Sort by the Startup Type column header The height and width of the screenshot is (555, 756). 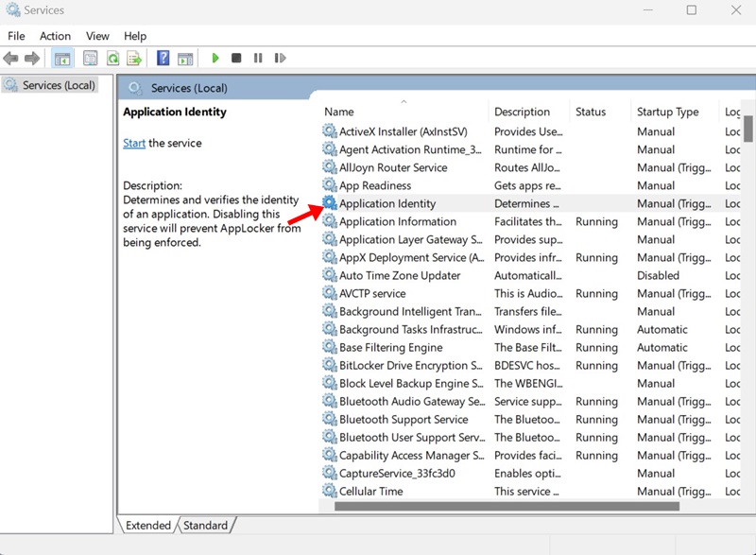[x=674, y=112]
